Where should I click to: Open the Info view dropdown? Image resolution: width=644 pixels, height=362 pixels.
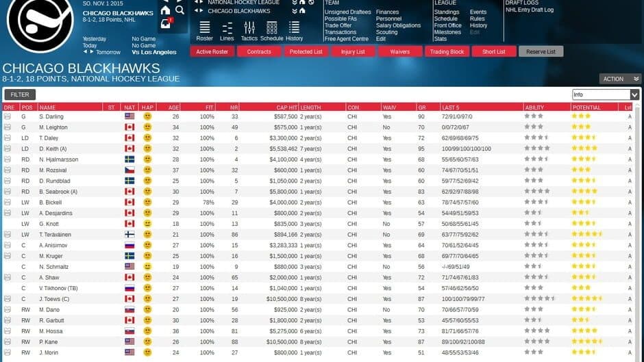point(606,95)
